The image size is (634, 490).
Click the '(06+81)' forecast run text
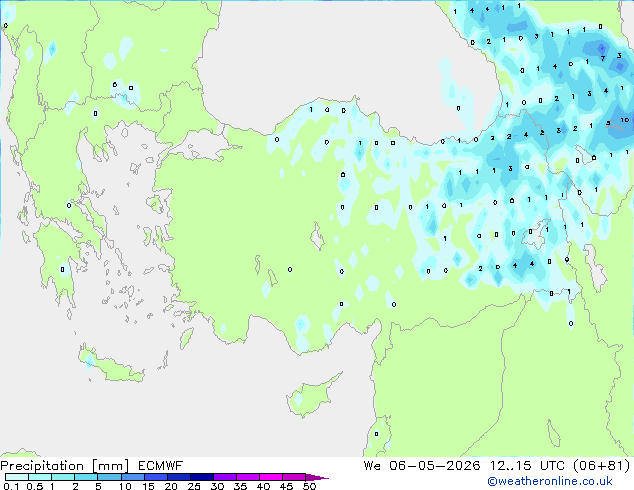[x=602, y=466]
